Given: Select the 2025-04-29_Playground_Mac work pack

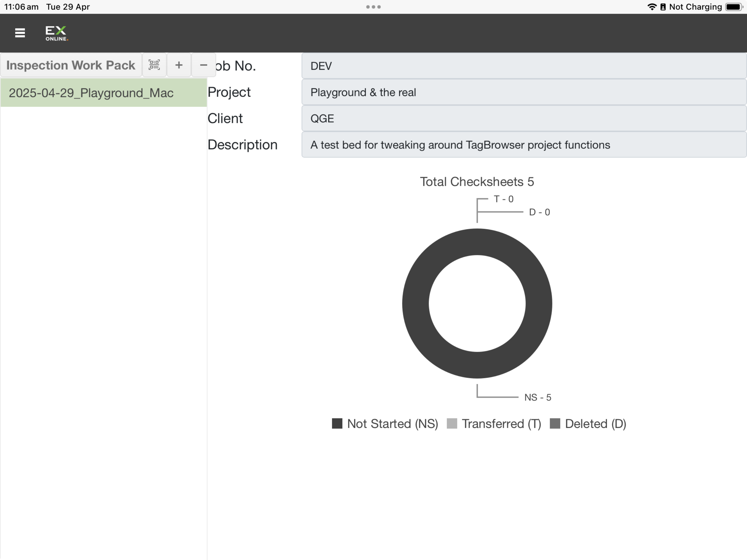Looking at the screenshot, I should tap(104, 93).
